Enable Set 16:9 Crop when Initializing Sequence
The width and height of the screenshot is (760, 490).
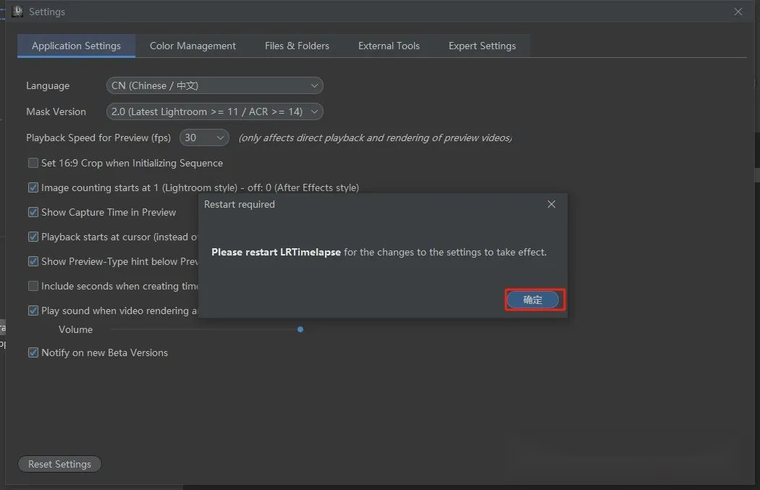click(33, 163)
